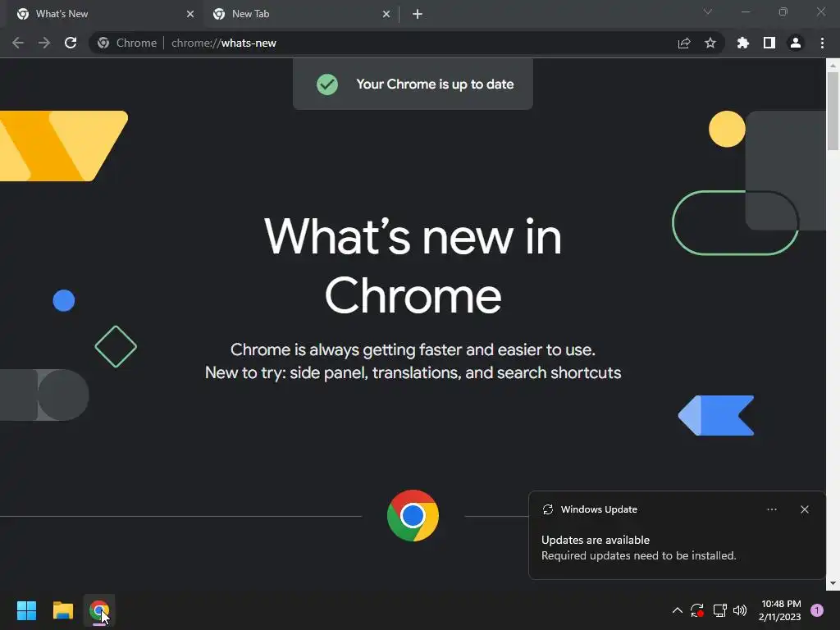Click the 'Your Chrome is up to date' text
This screenshot has height=630, width=840.
[435, 84]
